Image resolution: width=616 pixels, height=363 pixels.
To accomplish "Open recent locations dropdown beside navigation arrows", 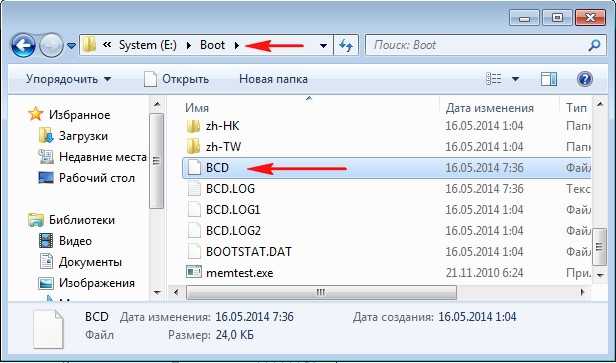I will click(71, 46).
